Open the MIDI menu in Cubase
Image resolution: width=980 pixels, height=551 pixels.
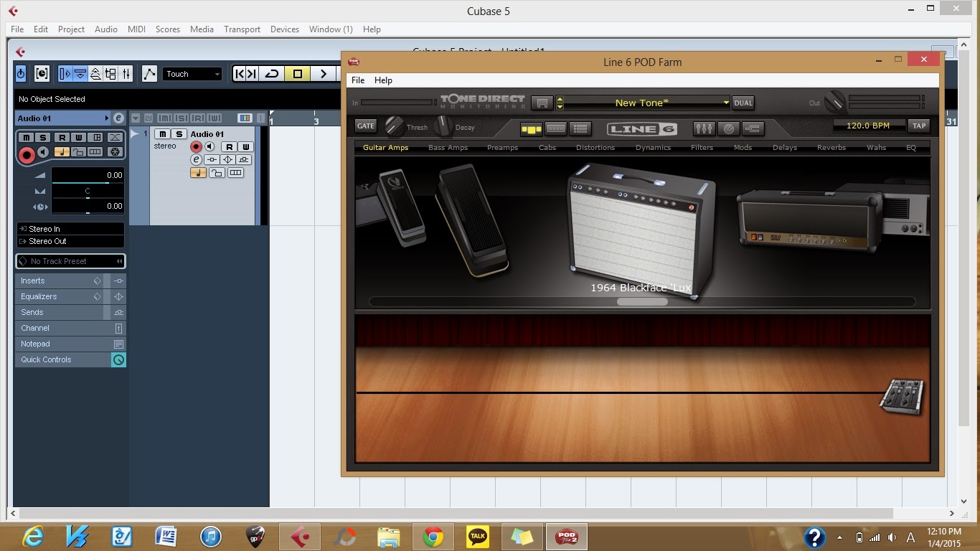[136, 29]
